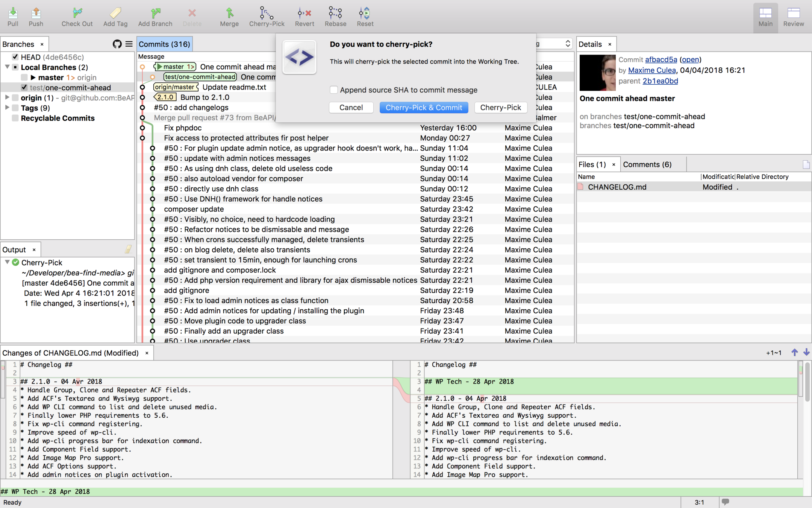Viewport: 812px width, 508px height.
Task: Open the parent commit 2b1ea0bd link
Action: coord(660,81)
